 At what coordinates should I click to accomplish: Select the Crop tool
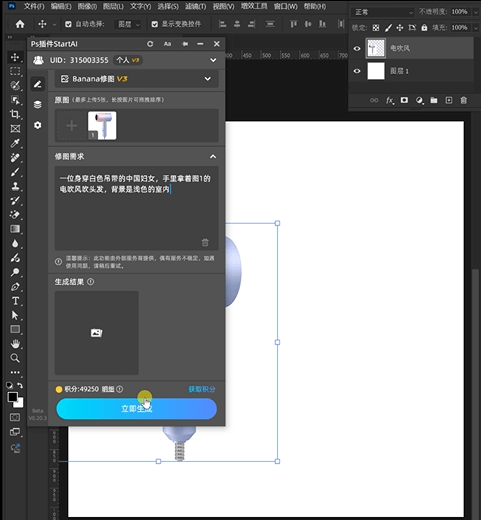click(15, 114)
